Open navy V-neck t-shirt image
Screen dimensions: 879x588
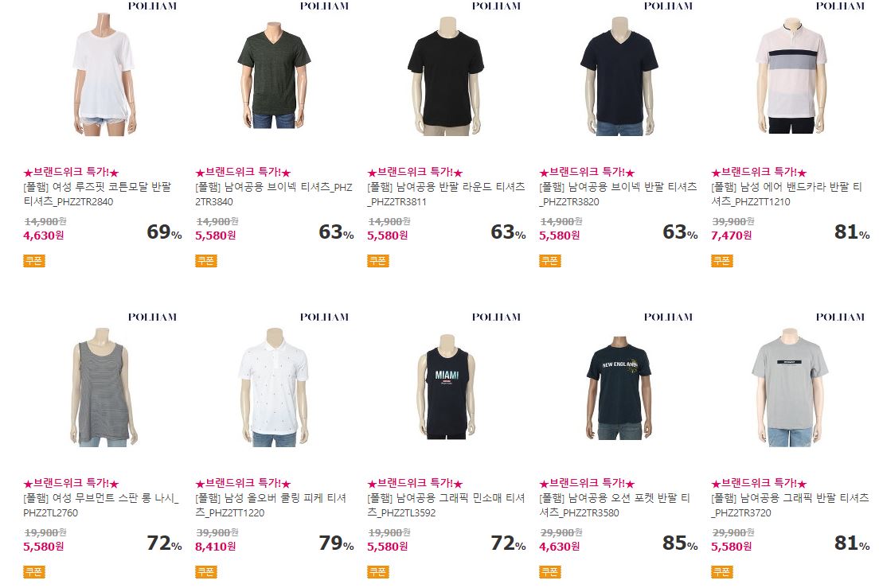[619, 75]
